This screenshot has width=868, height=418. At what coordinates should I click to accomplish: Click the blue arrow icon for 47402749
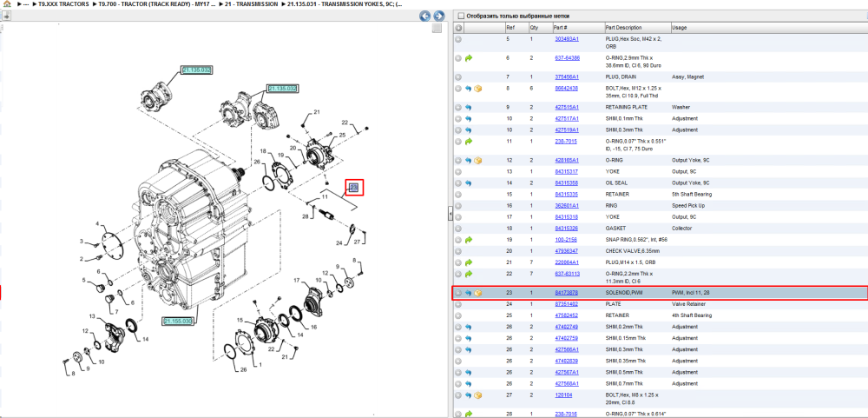click(469, 327)
